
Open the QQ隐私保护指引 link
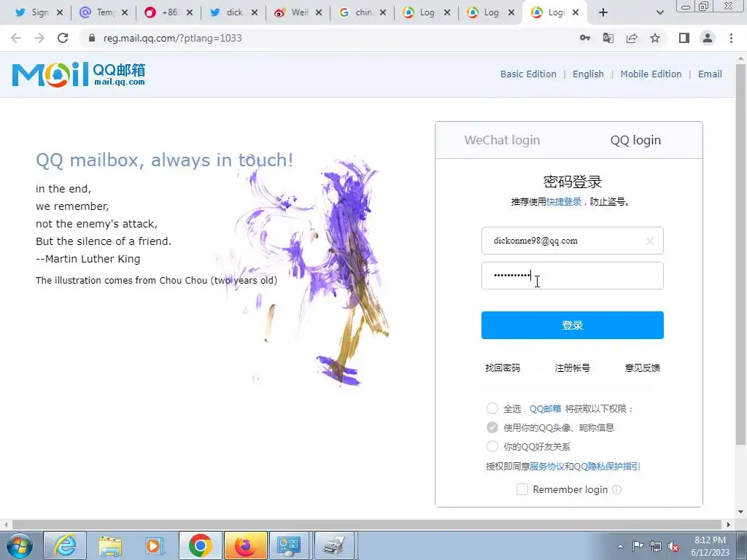[x=606, y=466]
